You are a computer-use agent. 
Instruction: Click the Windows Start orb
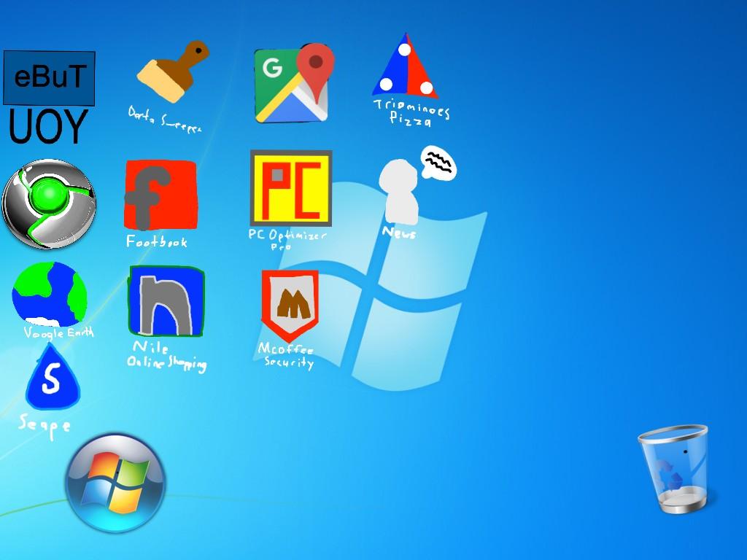pos(115,483)
